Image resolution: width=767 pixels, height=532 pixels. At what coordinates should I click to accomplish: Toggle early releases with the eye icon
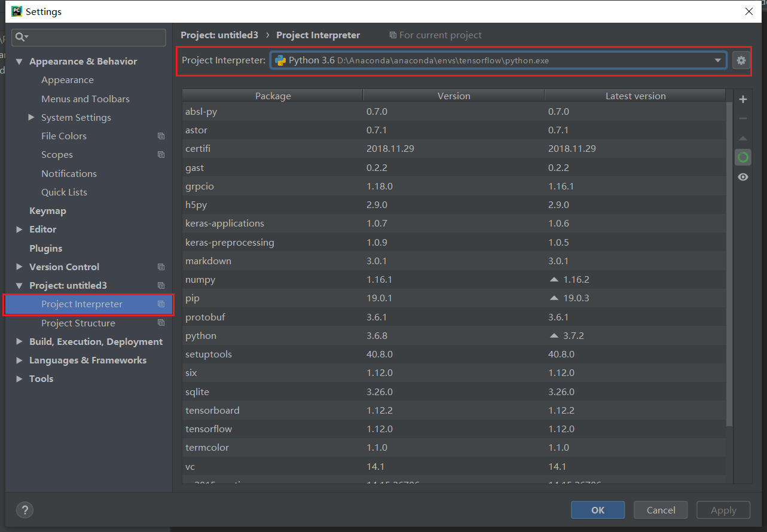coord(743,177)
